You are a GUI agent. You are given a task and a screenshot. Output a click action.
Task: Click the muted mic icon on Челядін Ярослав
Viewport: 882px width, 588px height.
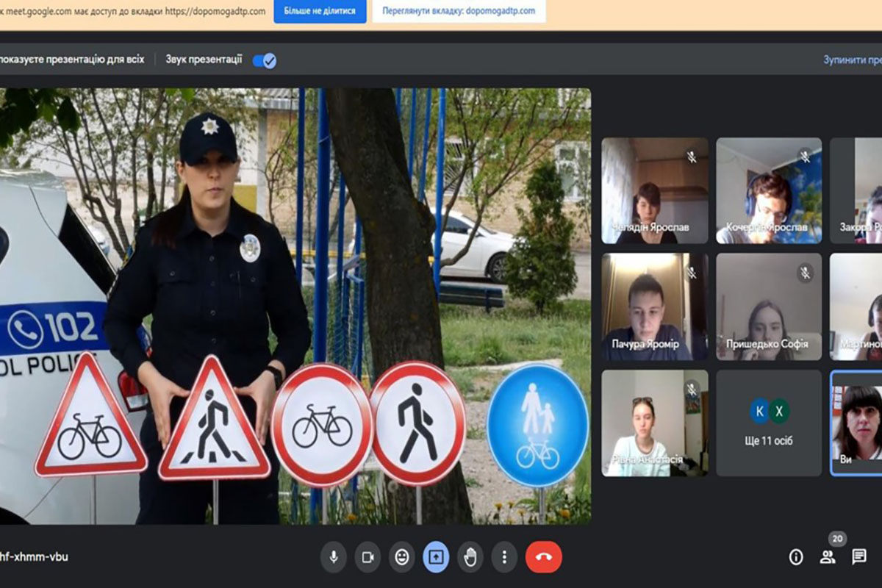click(x=691, y=157)
